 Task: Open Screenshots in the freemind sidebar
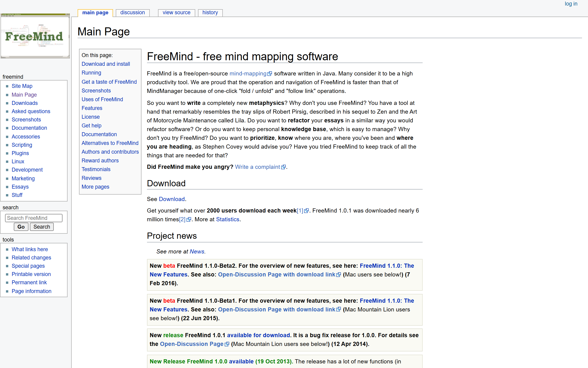click(x=26, y=120)
